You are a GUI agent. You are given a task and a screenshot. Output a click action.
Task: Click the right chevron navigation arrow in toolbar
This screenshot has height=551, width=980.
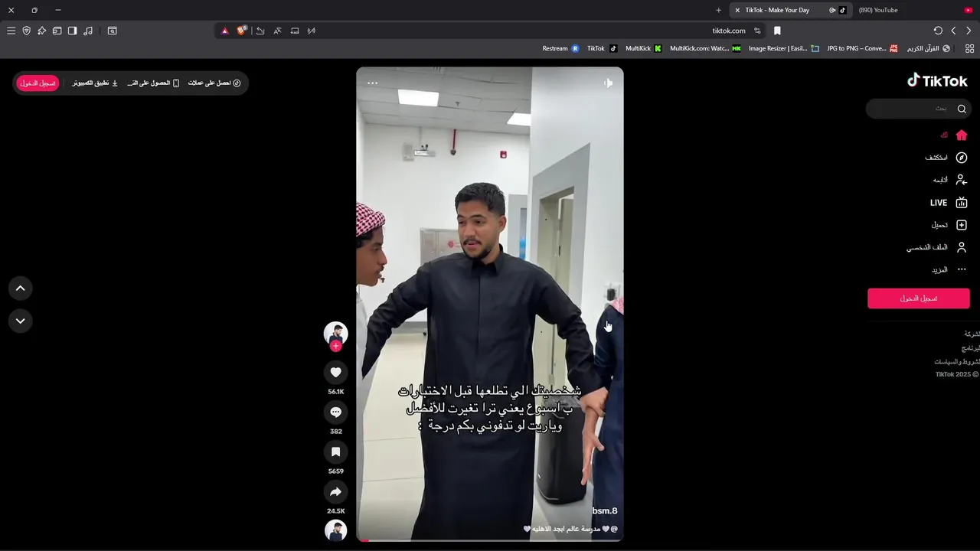(x=969, y=31)
